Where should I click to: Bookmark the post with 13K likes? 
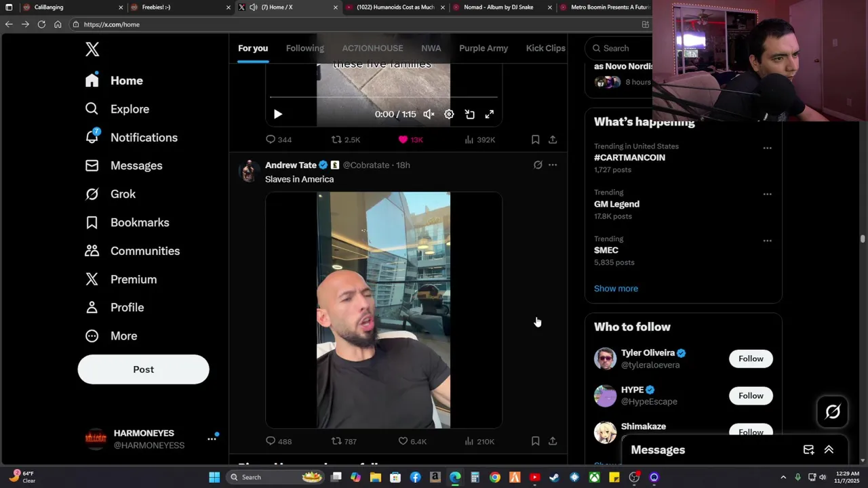pyautogui.click(x=535, y=140)
